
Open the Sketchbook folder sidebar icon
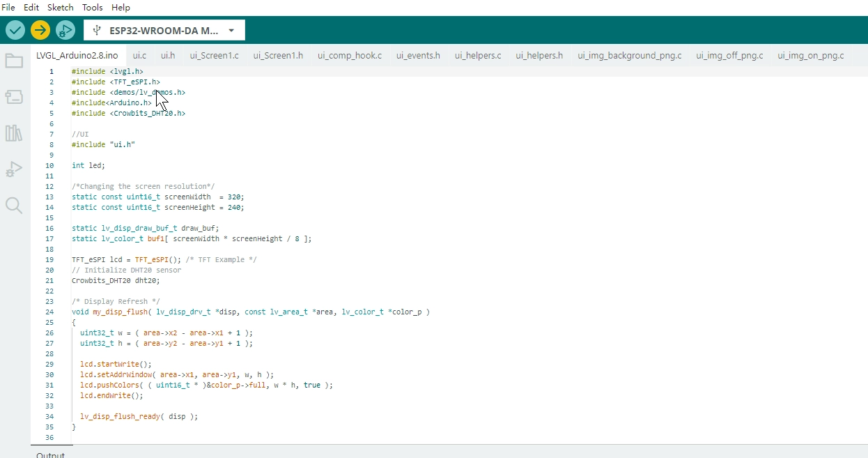point(14,61)
